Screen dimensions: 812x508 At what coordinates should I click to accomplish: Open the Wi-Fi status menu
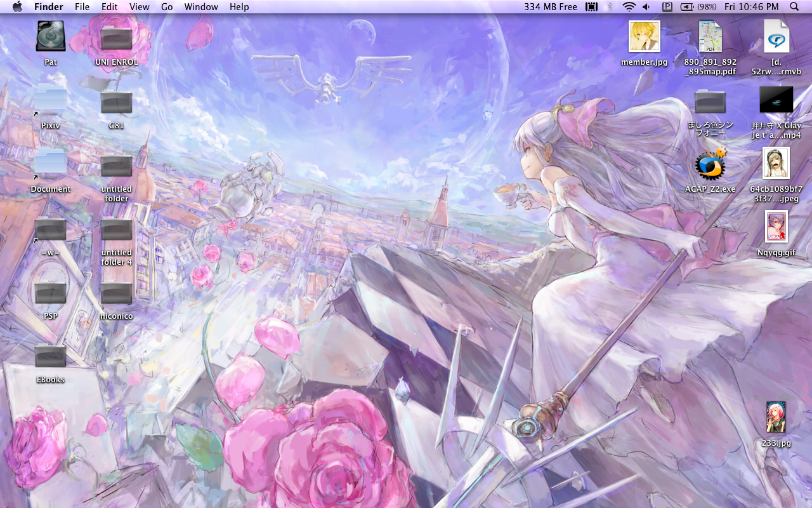(x=629, y=7)
